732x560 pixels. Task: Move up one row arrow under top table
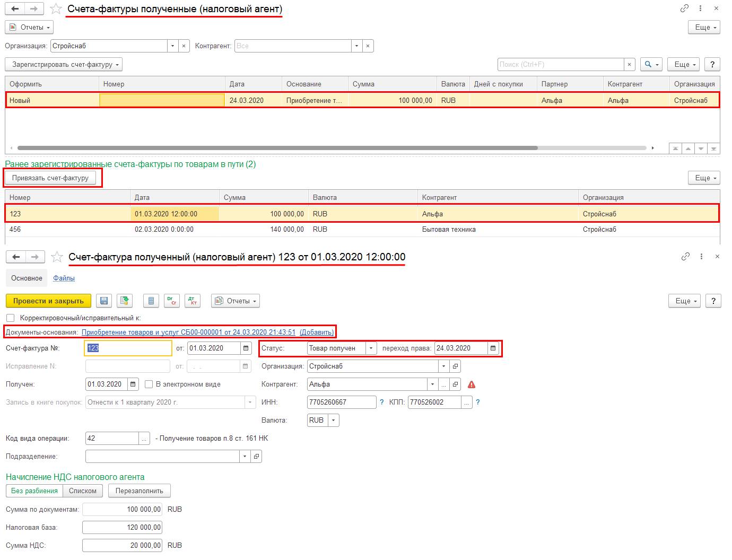pos(688,149)
